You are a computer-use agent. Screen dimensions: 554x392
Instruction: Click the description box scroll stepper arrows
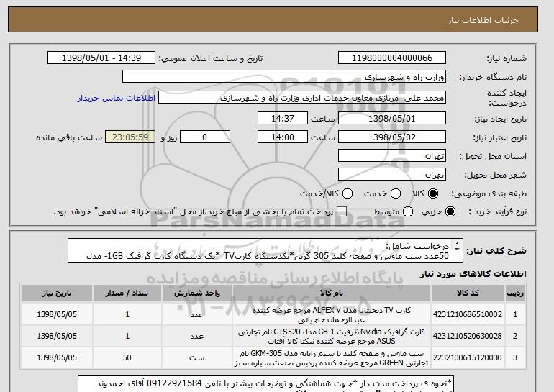(457, 245)
